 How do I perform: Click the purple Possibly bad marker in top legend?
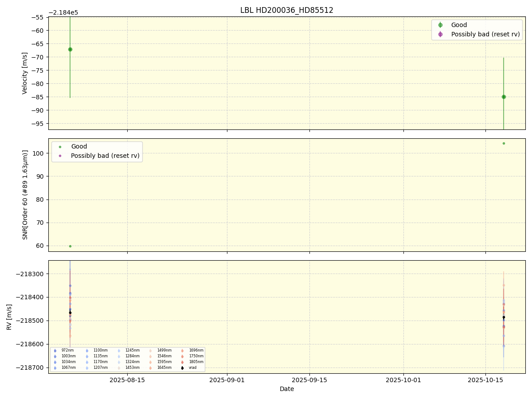pyautogui.click(x=440, y=34)
